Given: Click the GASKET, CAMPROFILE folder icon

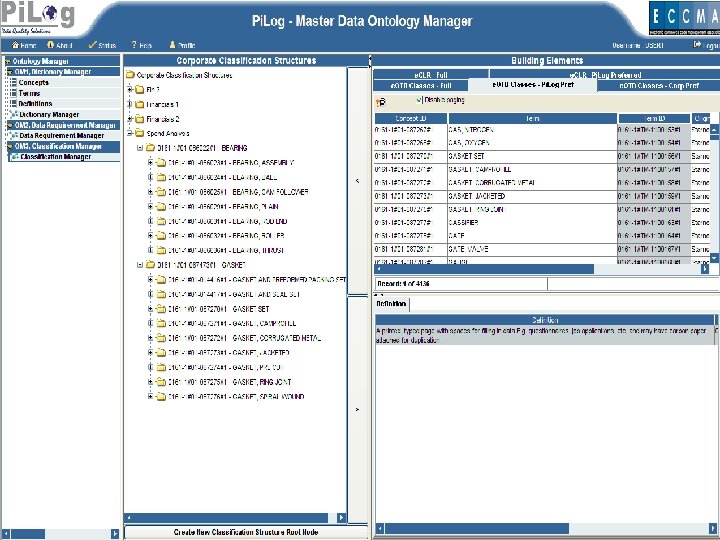Looking at the screenshot, I should click(161, 323).
